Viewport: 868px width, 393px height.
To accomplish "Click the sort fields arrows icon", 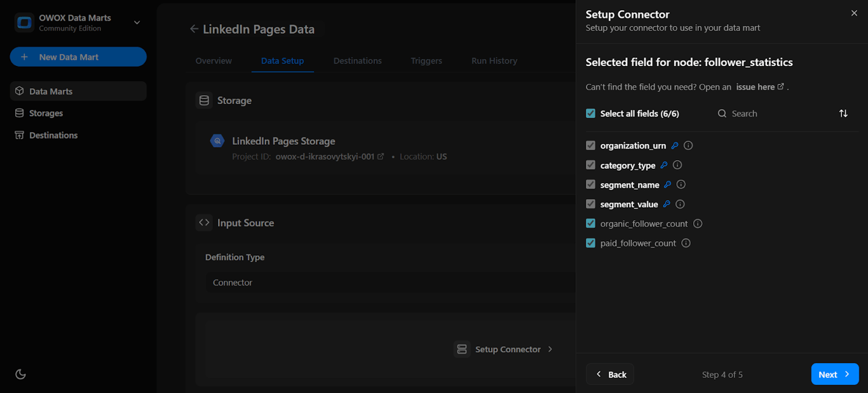I will coord(843,113).
